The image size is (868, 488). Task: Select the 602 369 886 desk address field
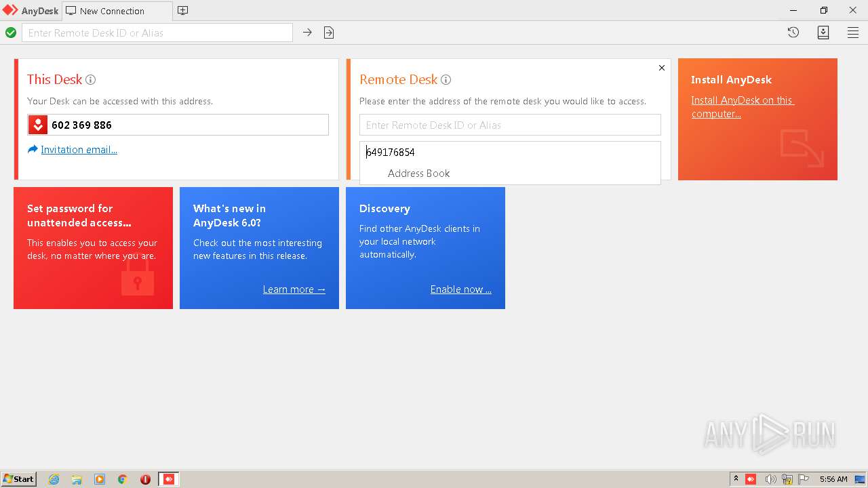[178, 125]
